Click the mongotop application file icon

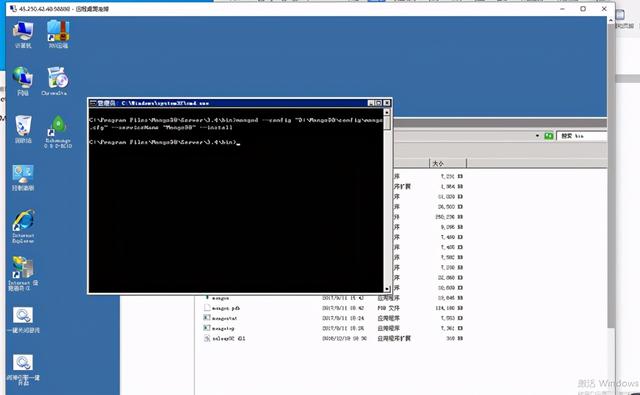point(207,328)
